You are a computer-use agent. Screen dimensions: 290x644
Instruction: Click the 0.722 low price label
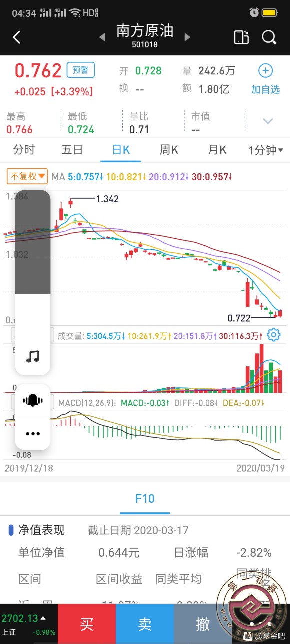(x=239, y=318)
